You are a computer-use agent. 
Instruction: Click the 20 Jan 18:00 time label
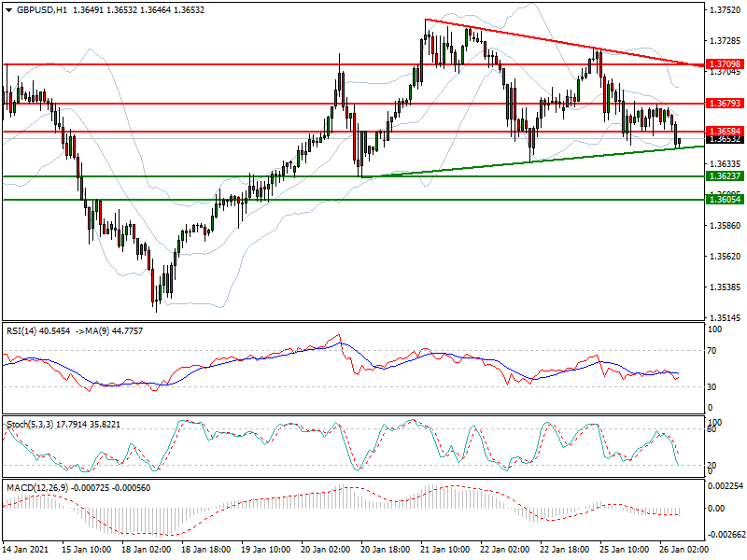pyautogui.click(x=386, y=549)
